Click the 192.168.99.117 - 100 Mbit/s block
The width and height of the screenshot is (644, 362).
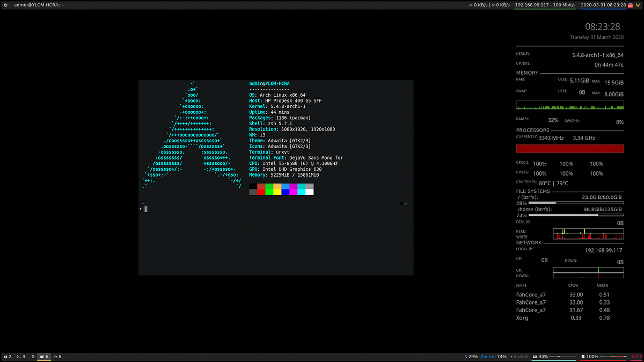coord(545,5)
